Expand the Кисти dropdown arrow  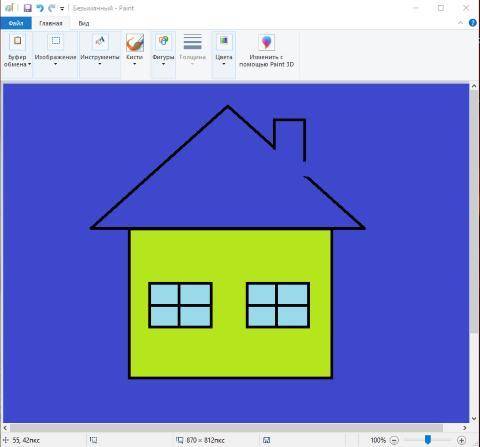pyautogui.click(x=135, y=64)
